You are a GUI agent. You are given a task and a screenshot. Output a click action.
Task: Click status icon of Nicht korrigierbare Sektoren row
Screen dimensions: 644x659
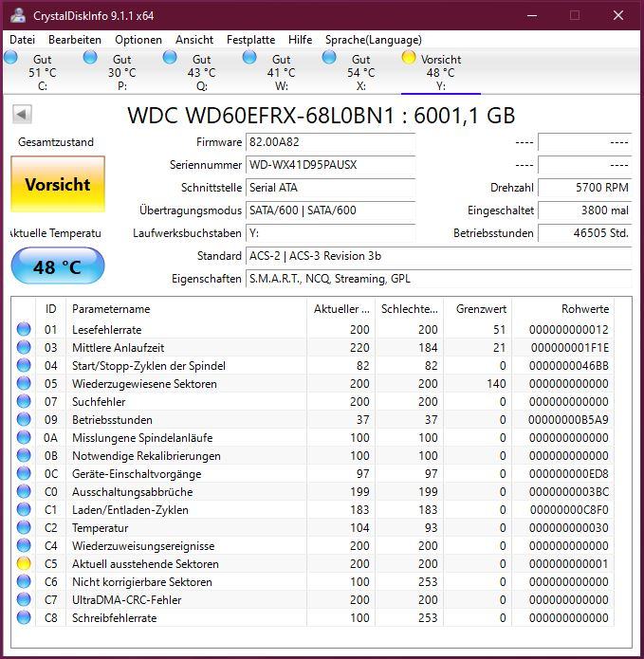click(24, 581)
